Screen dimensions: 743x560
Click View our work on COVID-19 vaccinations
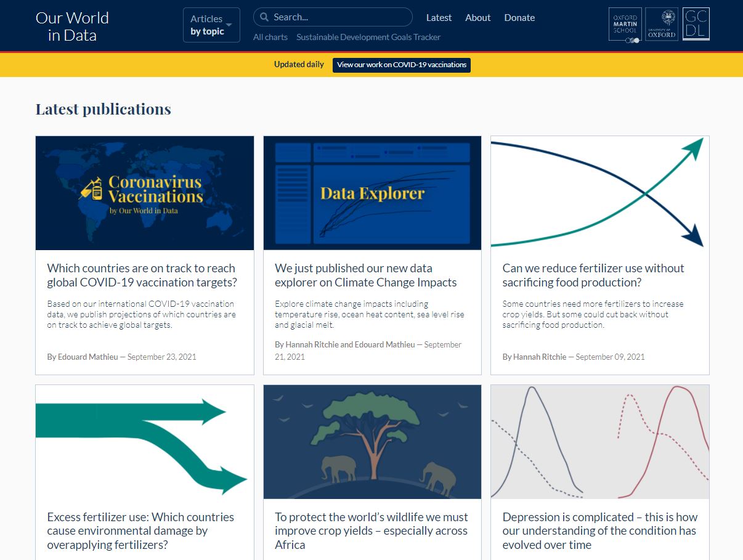point(402,65)
